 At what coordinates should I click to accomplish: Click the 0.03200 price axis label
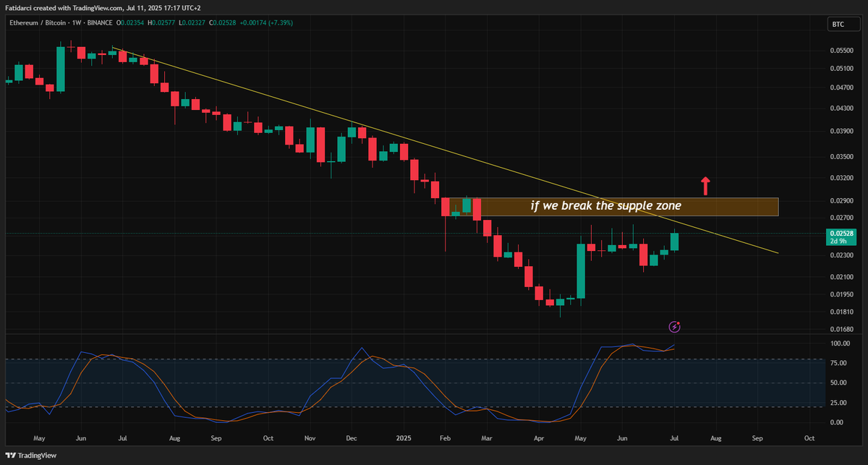pos(842,178)
